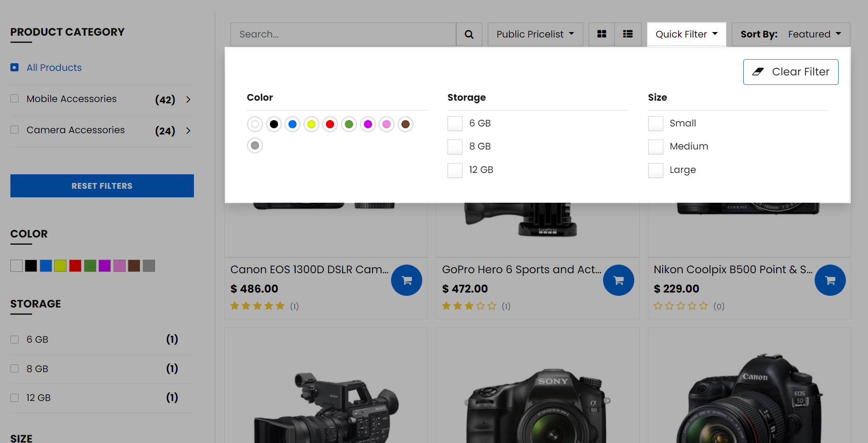
Task: Enable the Small size filter
Action: [656, 123]
